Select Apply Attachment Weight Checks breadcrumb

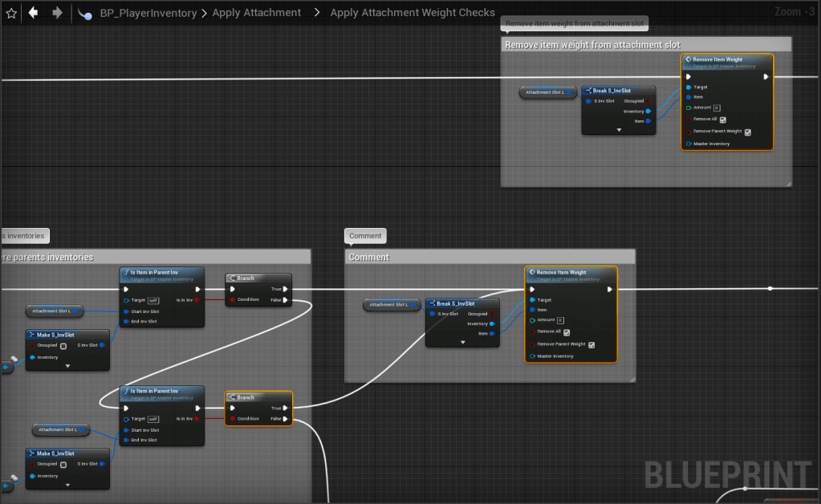pyautogui.click(x=413, y=13)
